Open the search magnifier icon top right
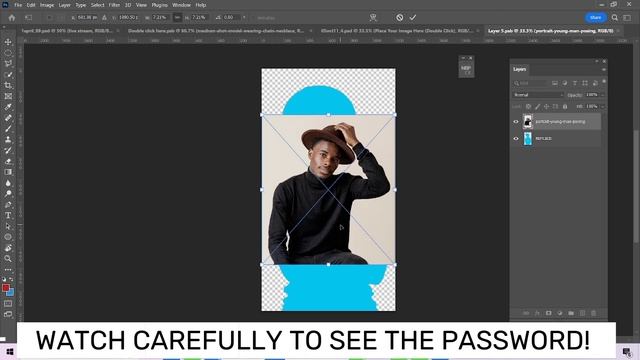 615,18
